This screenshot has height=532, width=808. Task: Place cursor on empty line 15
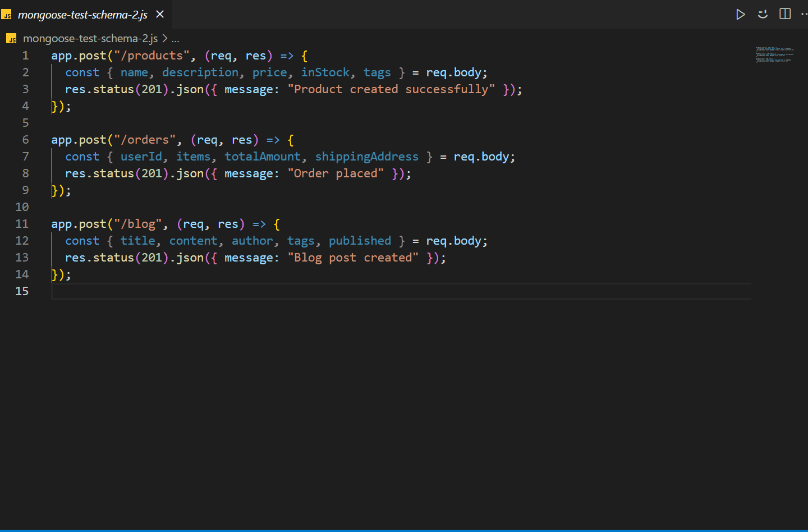click(x=401, y=291)
